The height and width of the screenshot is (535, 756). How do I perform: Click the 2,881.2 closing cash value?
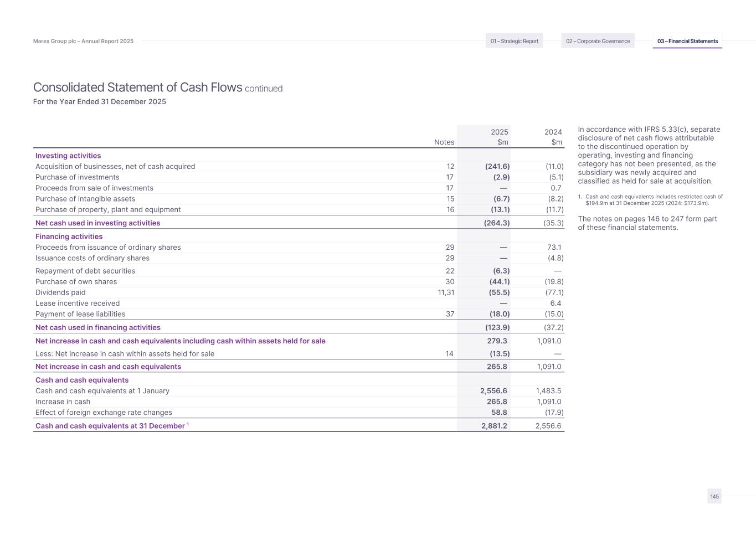tap(494, 426)
